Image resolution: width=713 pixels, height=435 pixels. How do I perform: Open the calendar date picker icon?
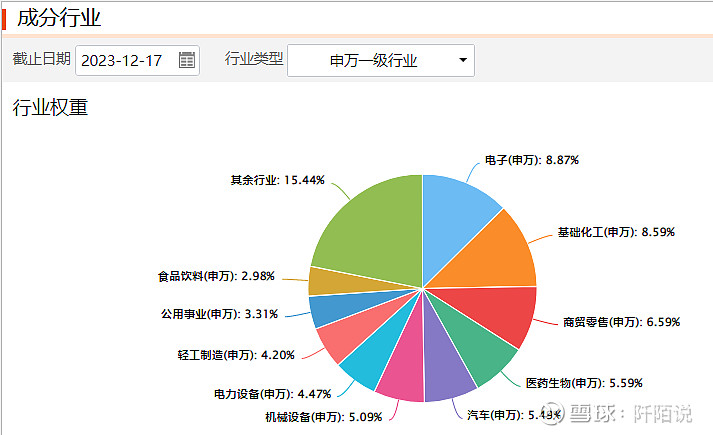[x=187, y=60]
